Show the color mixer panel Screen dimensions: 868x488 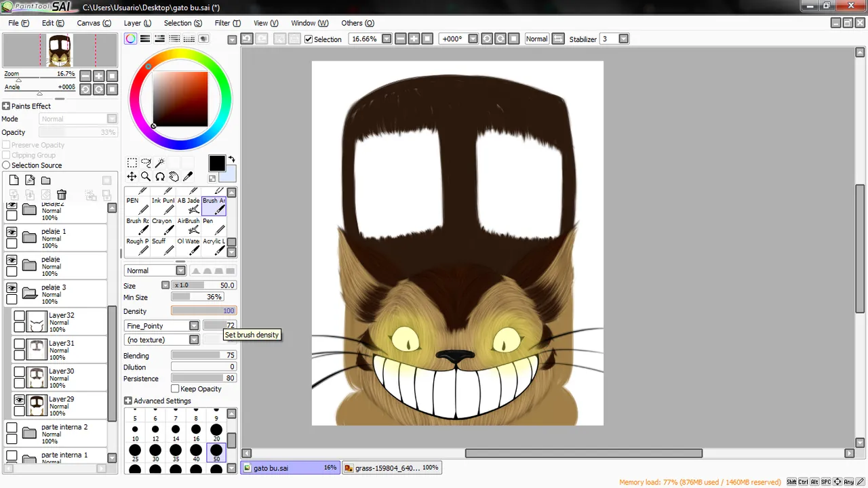coord(174,39)
